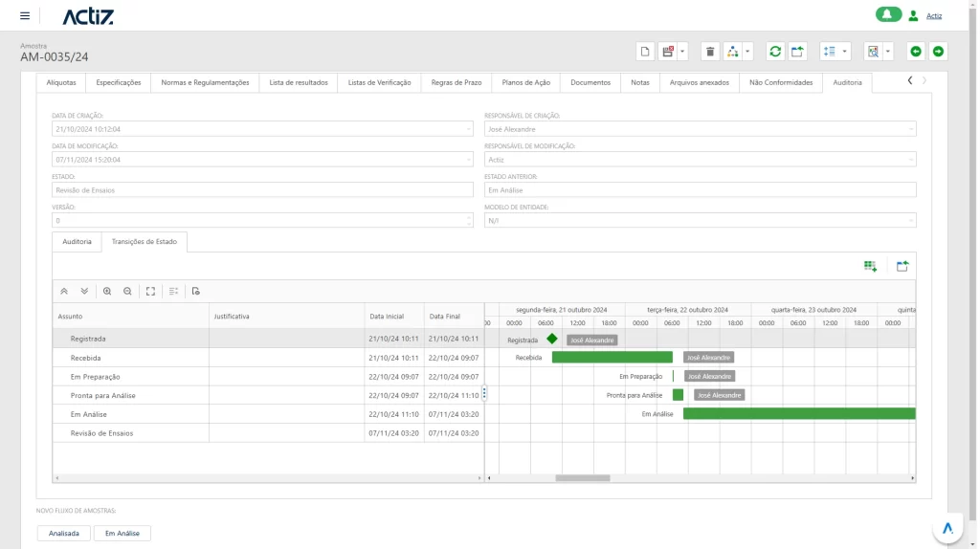
Task: Click the notifications bell icon
Action: (x=888, y=14)
